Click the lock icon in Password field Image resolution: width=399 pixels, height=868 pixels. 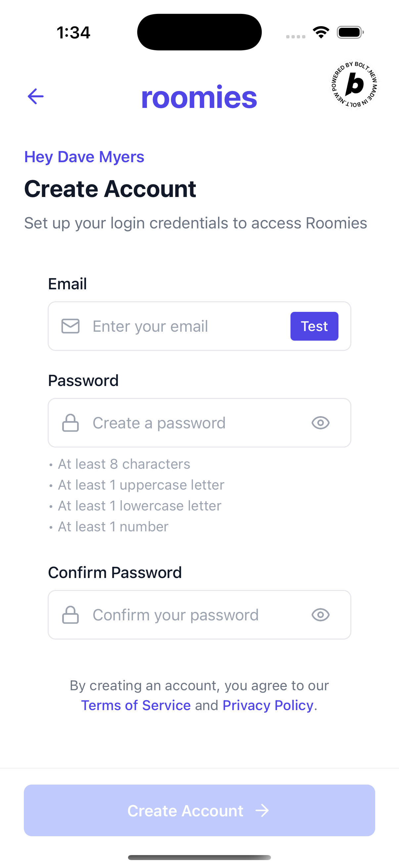point(70,423)
